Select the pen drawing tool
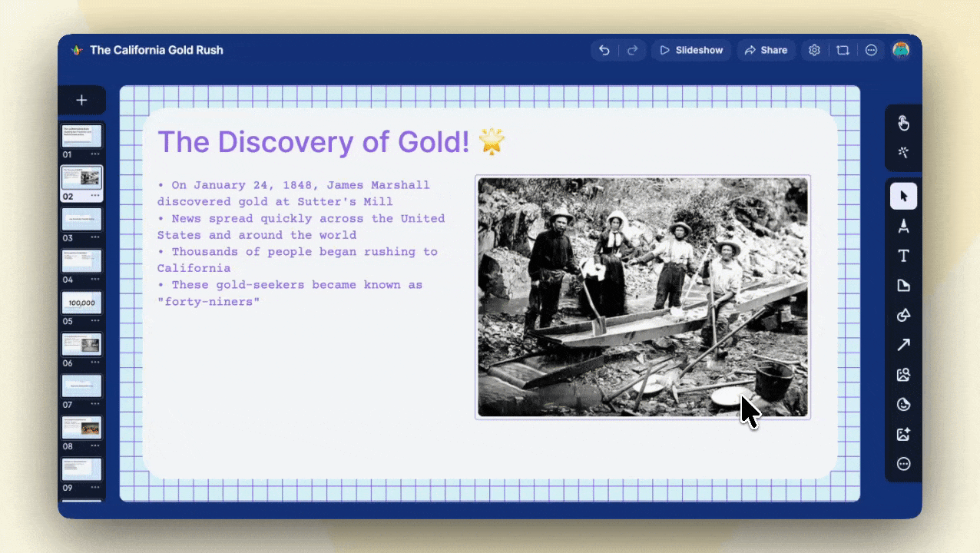Viewport: 980px width, 553px height. coord(903,226)
